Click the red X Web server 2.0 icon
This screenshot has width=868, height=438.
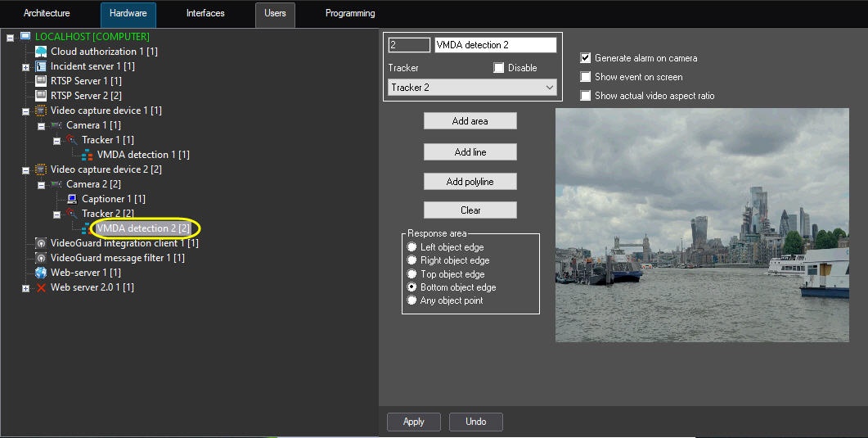[41, 287]
